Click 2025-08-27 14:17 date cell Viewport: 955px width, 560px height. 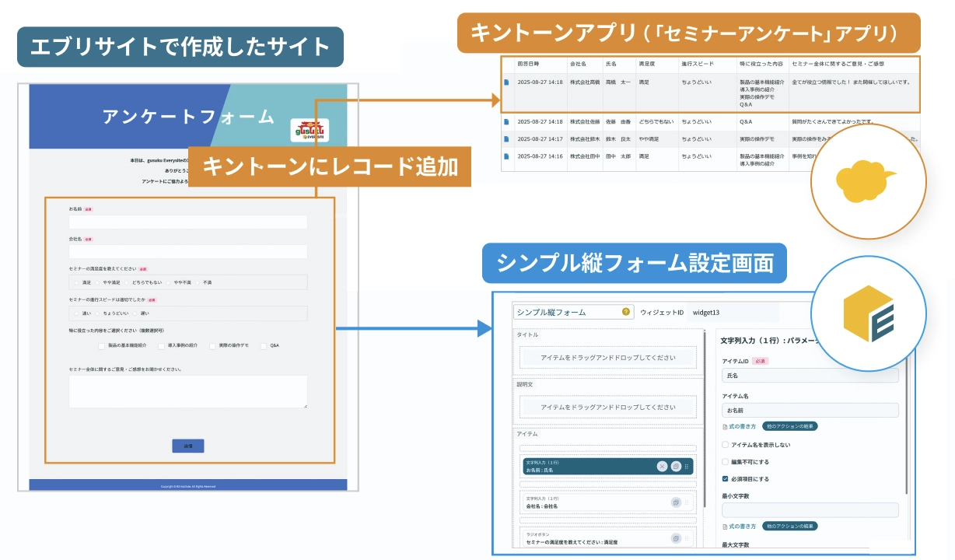point(540,139)
